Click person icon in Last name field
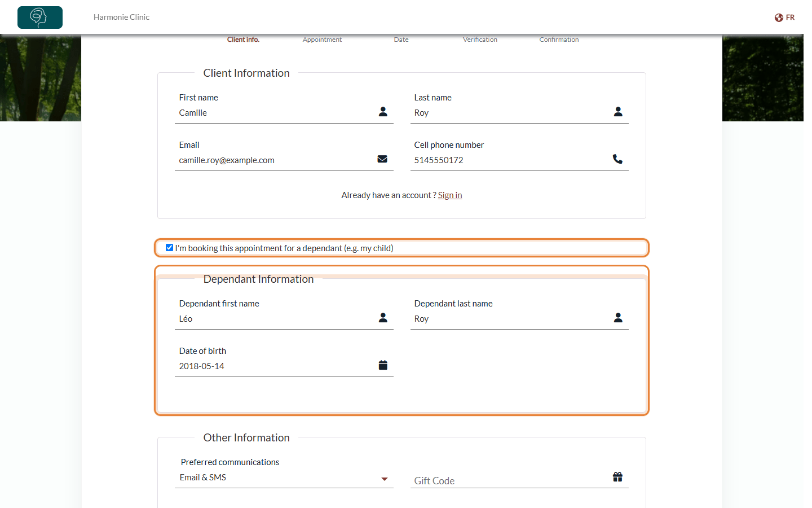The height and width of the screenshot is (508, 812). click(618, 112)
